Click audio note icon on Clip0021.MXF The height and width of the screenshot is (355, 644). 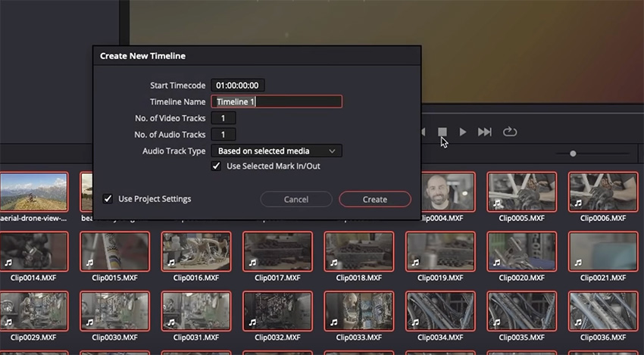(578, 263)
